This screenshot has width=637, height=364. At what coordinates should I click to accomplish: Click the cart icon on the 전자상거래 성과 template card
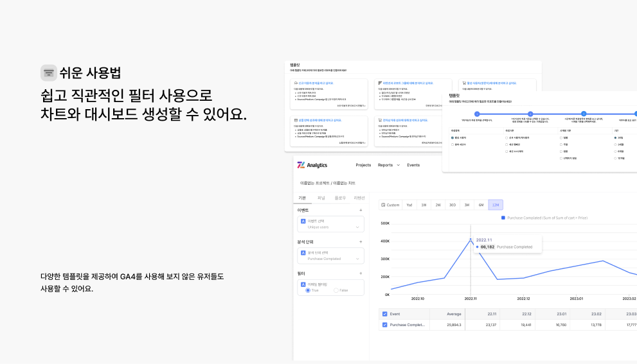click(x=381, y=121)
